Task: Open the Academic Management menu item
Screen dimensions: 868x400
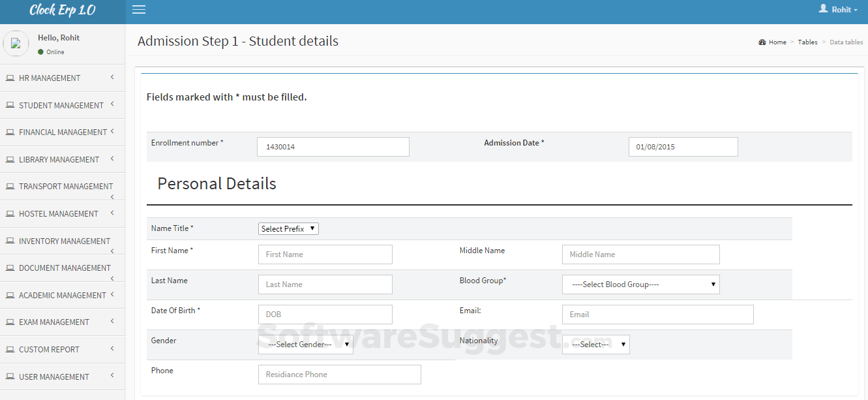Action: pos(62,296)
